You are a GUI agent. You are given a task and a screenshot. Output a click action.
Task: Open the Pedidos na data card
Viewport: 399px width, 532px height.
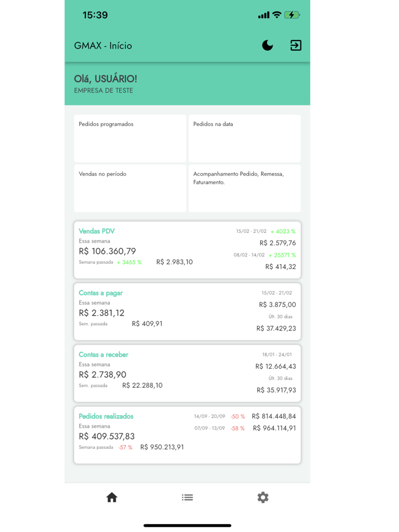pos(244,138)
